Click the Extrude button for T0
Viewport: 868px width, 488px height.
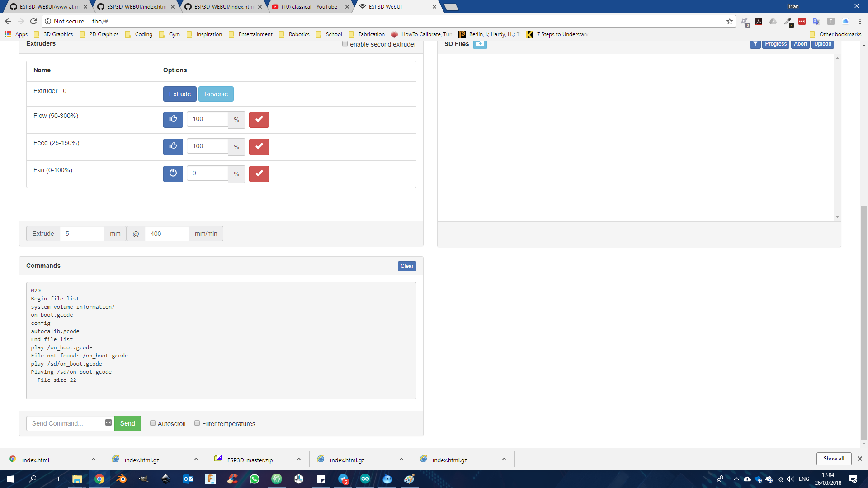point(179,94)
